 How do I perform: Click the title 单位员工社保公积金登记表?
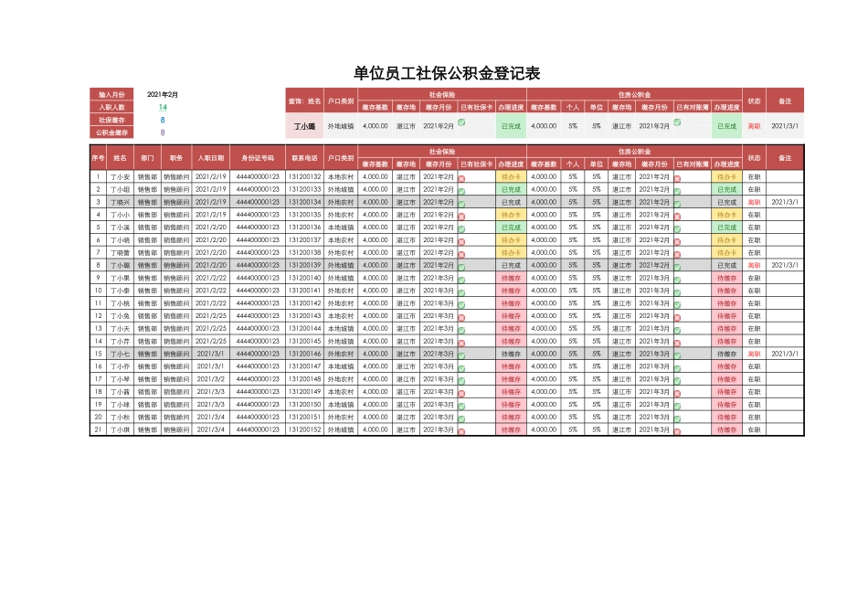pos(447,73)
